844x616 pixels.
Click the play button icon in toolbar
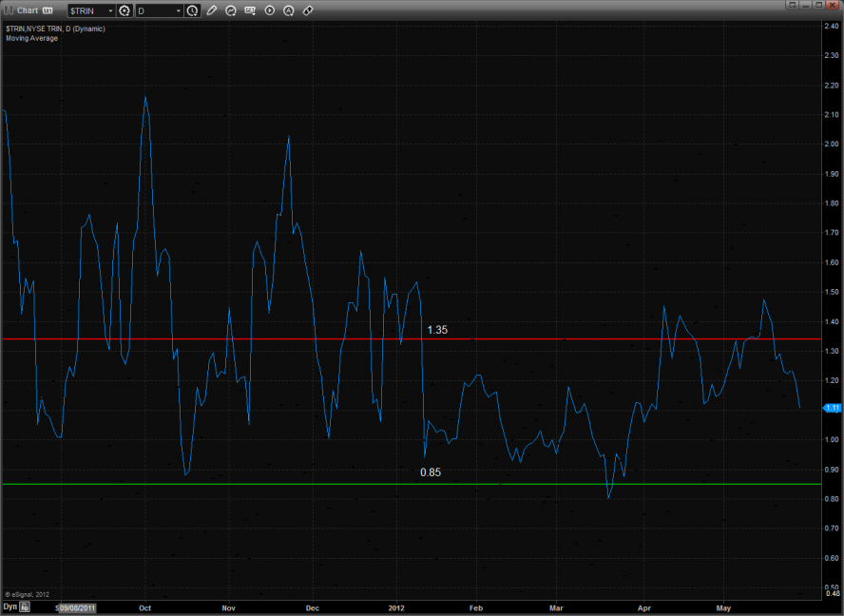269,10
